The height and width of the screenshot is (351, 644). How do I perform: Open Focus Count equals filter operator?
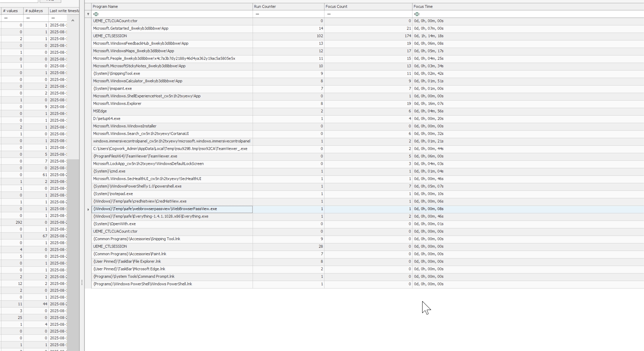coord(329,14)
